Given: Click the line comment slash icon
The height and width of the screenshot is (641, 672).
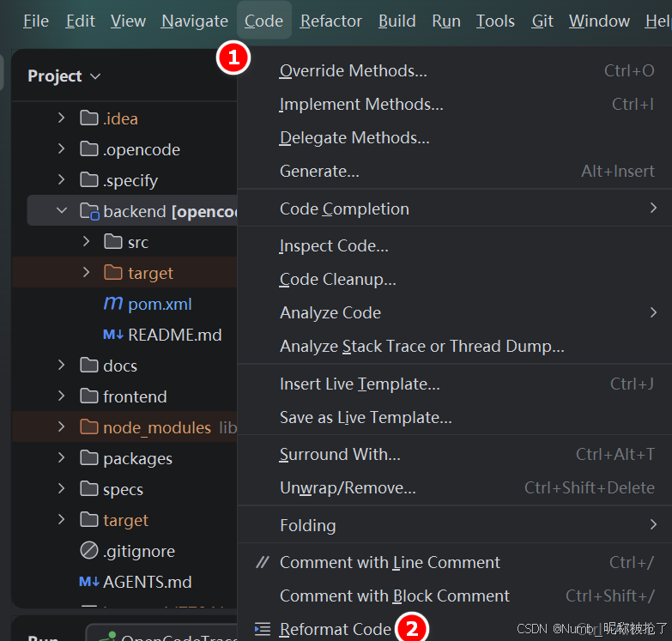Looking at the screenshot, I should [263, 562].
